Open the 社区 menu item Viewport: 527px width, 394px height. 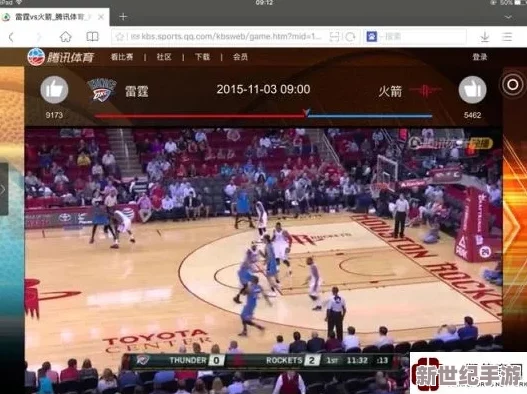point(164,57)
